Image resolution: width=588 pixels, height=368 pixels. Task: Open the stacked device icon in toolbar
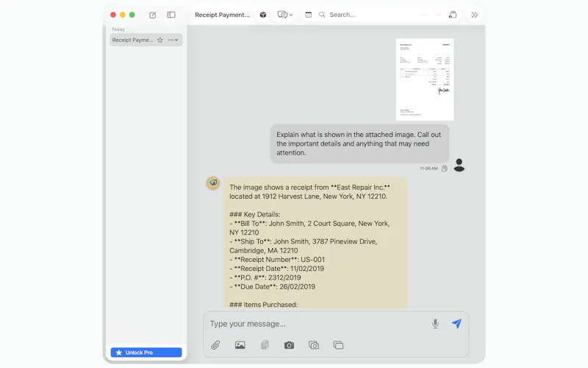453,15
